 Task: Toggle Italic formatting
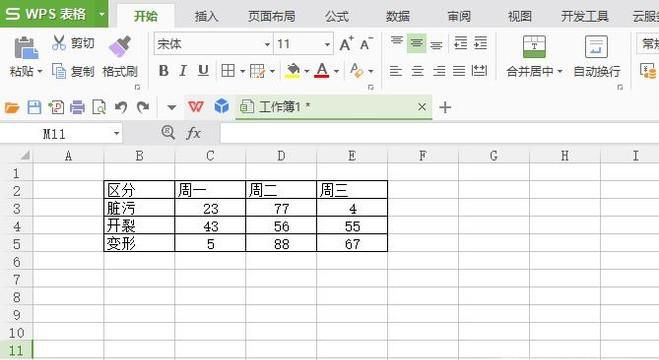coord(183,71)
